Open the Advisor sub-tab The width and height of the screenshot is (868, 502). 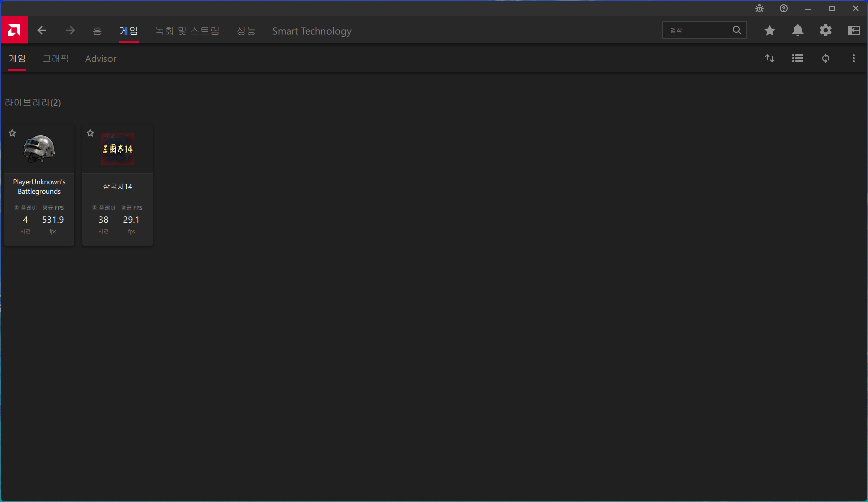(x=100, y=59)
